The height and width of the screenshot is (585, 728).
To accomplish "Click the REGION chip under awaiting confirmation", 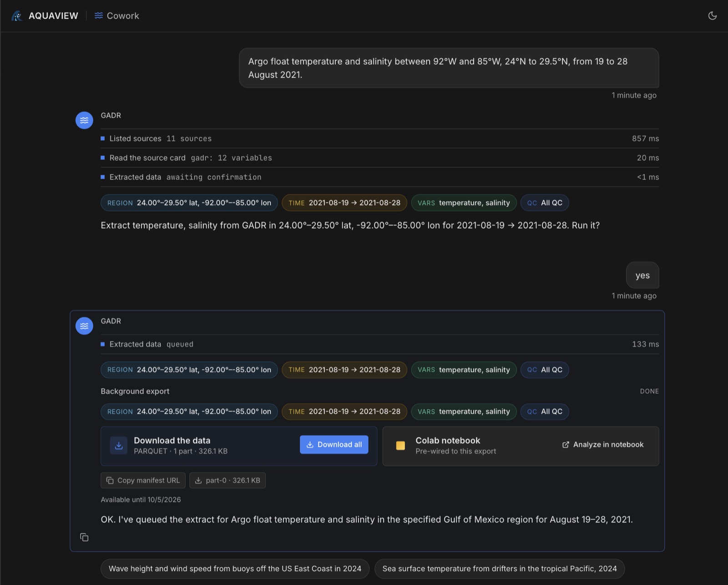I will pyautogui.click(x=189, y=203).
